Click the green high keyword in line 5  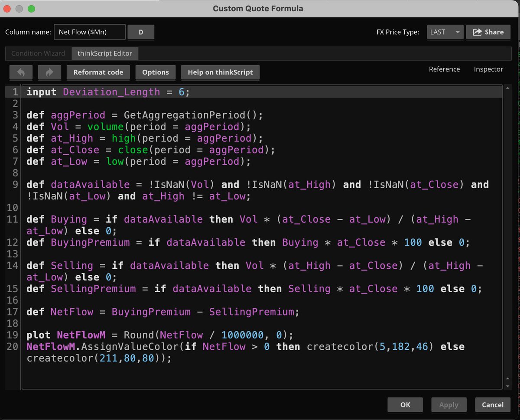(123, 138)
